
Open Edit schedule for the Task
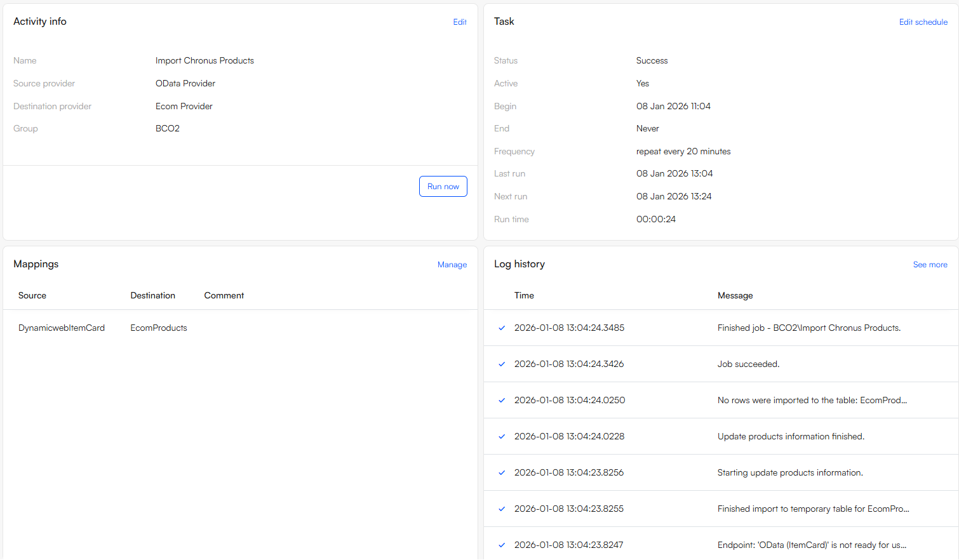click(923, 22)
